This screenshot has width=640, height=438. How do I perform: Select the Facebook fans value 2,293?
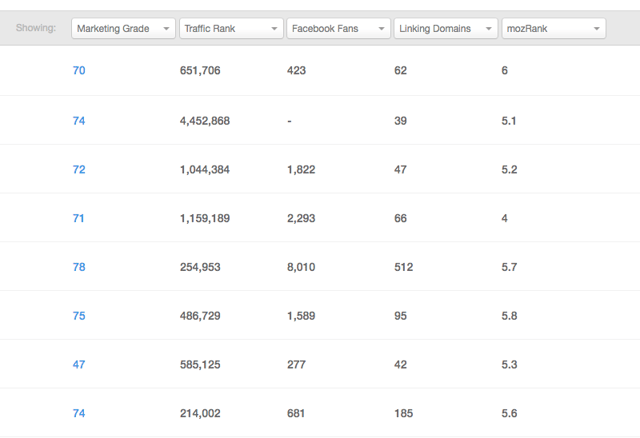point(301,218)
